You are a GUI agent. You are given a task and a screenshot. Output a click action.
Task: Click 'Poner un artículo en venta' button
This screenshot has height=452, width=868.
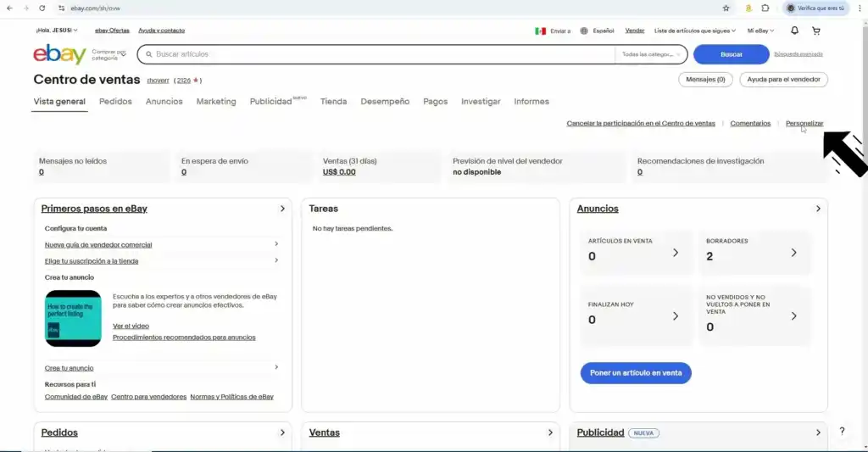(x=636, y=373)
